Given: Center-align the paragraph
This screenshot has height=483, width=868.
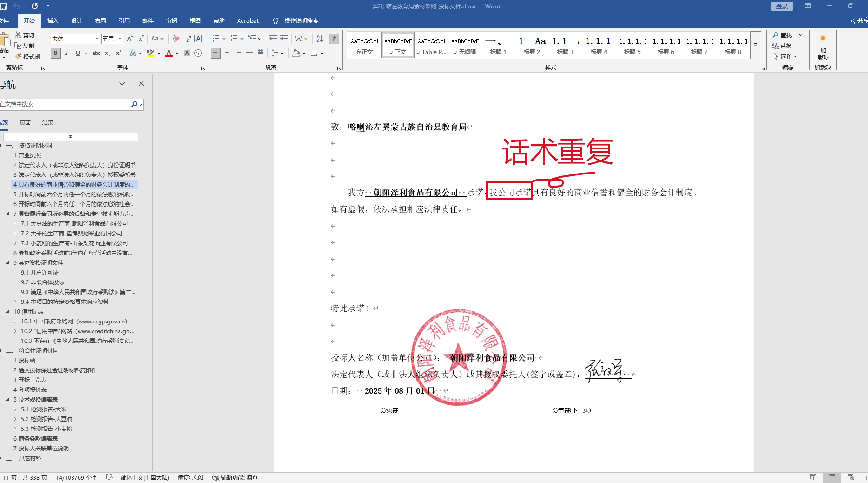Looking at the screenshot, I should [x=227, y=53].
